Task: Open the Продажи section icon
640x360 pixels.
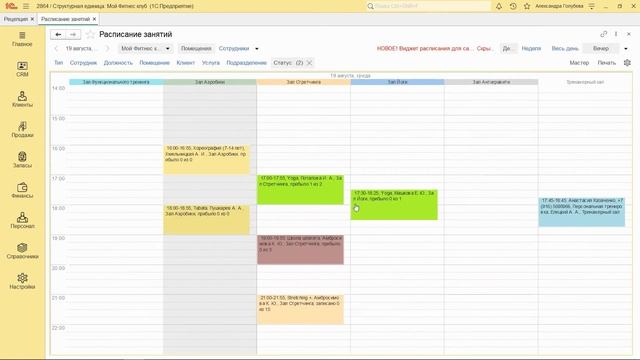Action: 22,126
